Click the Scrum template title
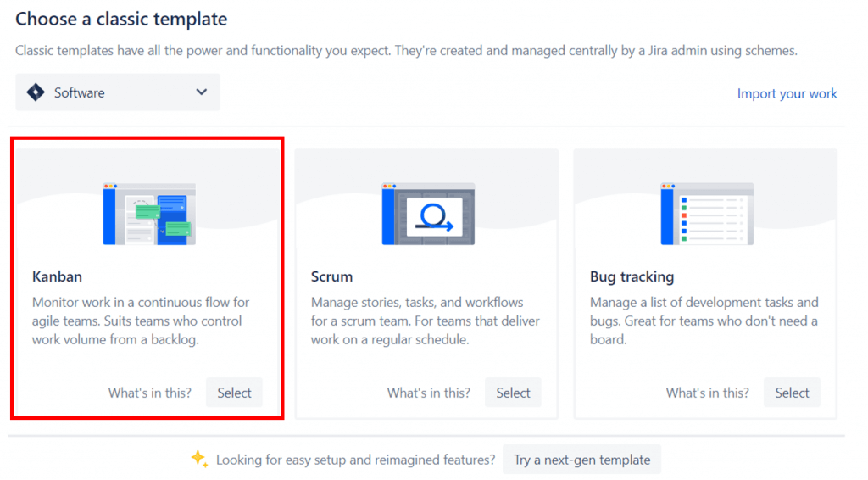This screenshot has height=480, width=868. coord(331,276)
